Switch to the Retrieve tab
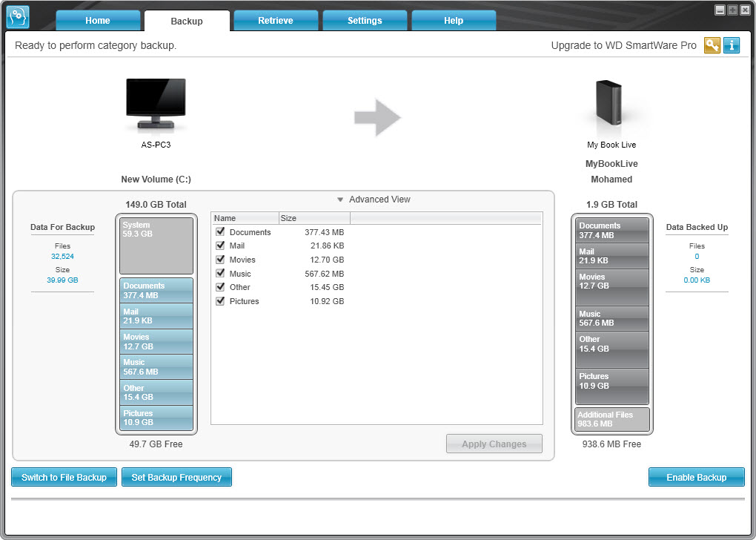 [275, 21]
